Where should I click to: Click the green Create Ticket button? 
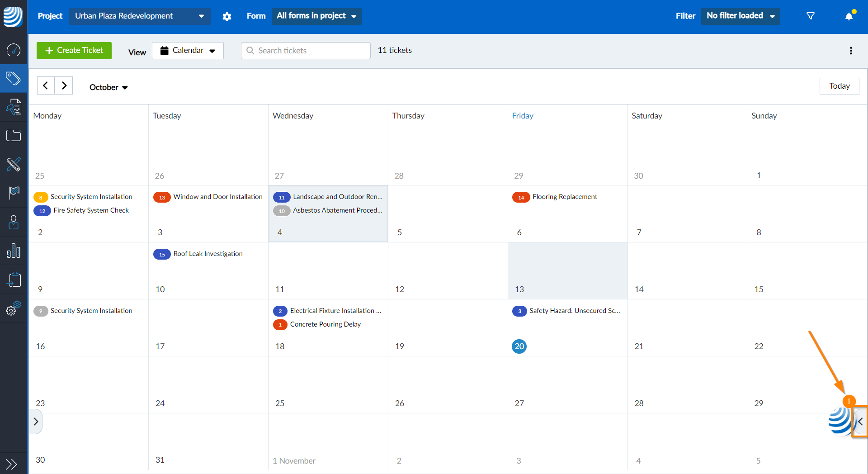74,50
